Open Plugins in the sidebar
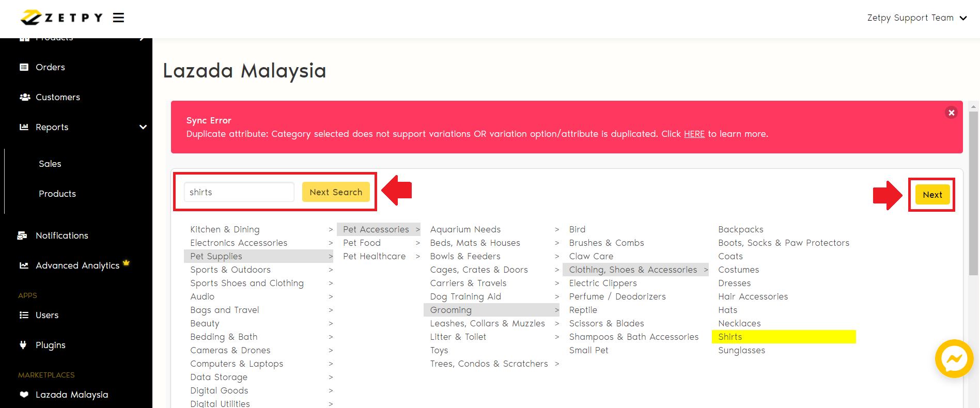 tap(51, 345)
